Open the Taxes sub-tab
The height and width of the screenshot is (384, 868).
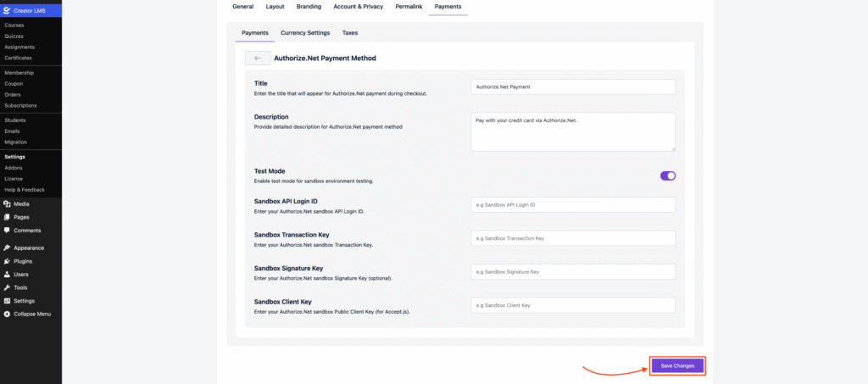[350, 33]
